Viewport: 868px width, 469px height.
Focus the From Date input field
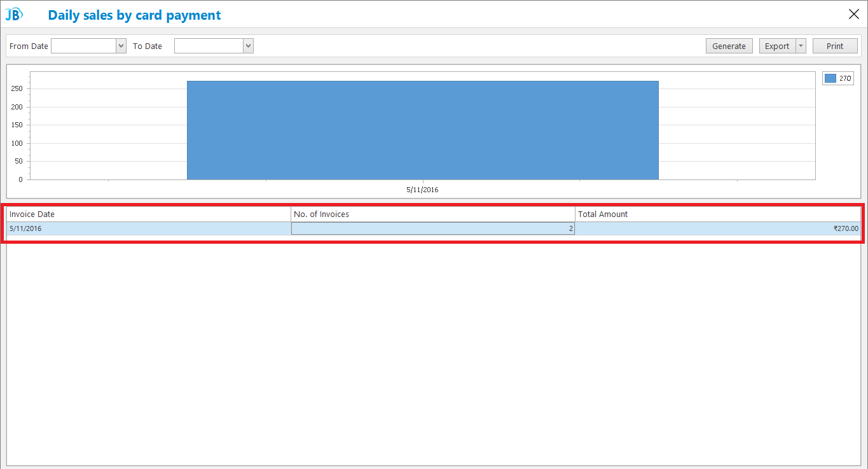click(x=84, y=46)
